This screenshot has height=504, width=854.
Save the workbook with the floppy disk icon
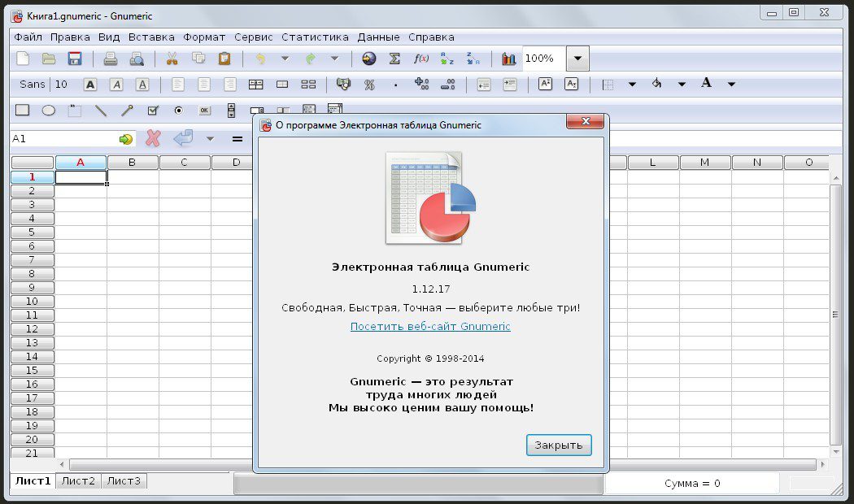(75, 59)
